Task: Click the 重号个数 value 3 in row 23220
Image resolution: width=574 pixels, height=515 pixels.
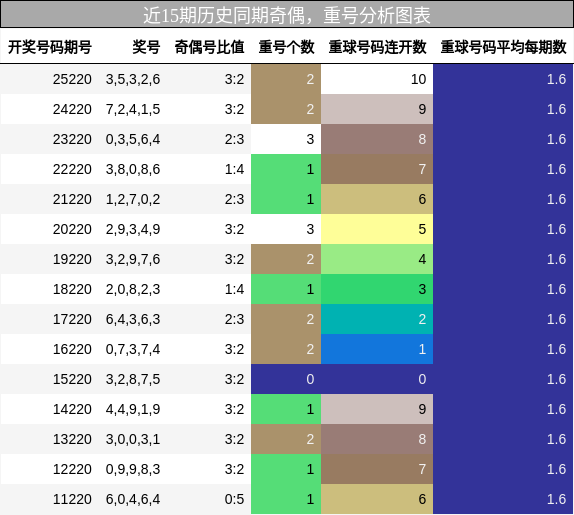Action: [x=286, y=139]
